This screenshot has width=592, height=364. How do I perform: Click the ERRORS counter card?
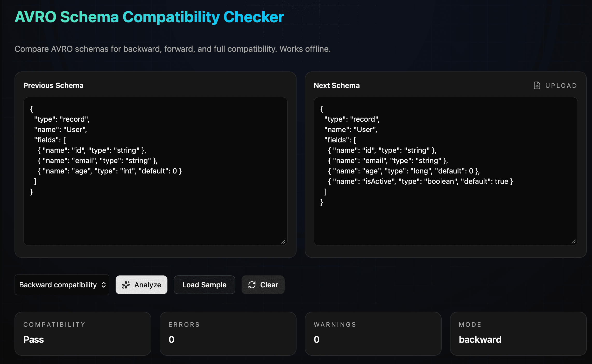pyautogui.click(x=228, y=334)
